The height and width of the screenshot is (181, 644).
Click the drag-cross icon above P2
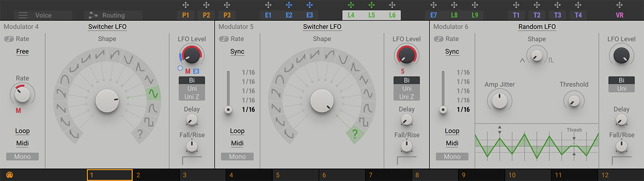206,5
